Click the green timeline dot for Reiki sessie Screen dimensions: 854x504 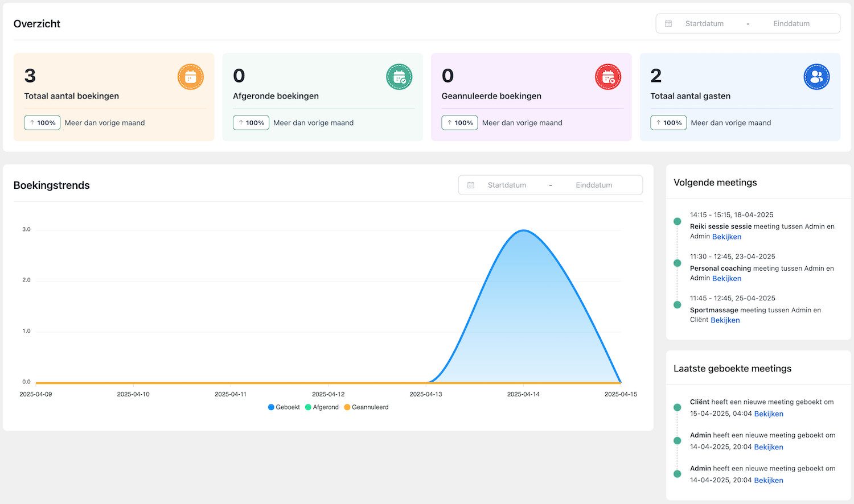pyautogui.click(x=677, y=221)
